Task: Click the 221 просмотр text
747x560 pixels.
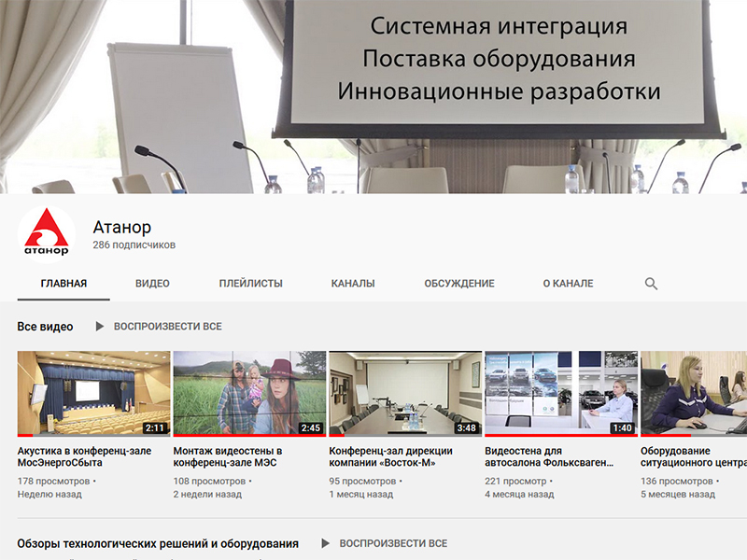Action: (515, 481)
